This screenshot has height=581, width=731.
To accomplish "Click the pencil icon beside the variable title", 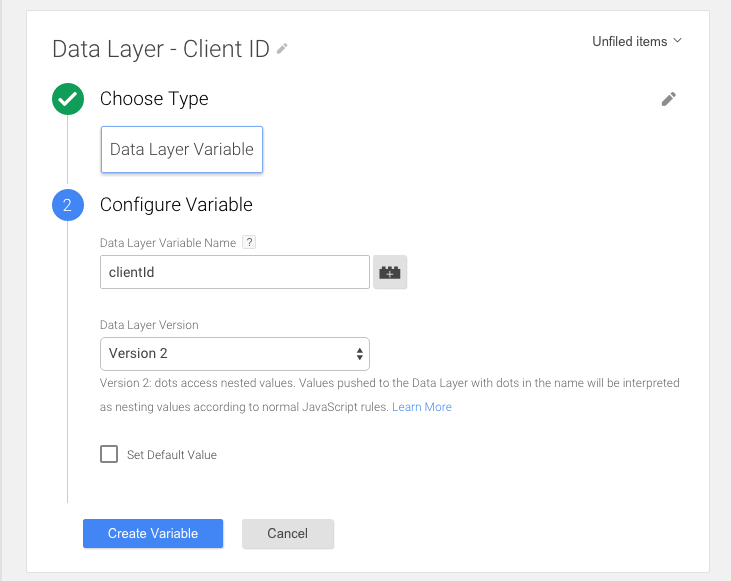I will point(282,48).
